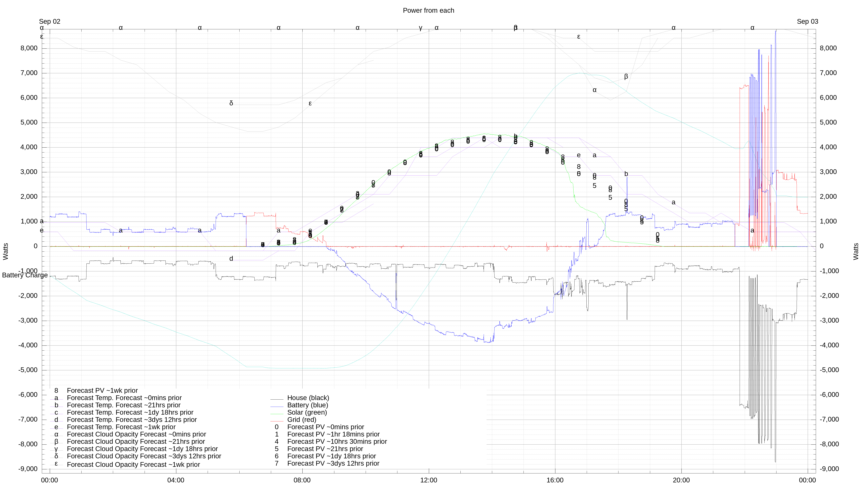
Task: Click the 'Sep 03' date label
Action: click(807, 22)
